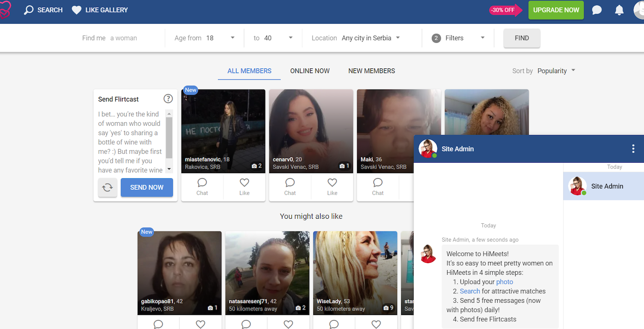644x329 pixels.
Task: Chat with gabikopao81
Action: (158, 323)
